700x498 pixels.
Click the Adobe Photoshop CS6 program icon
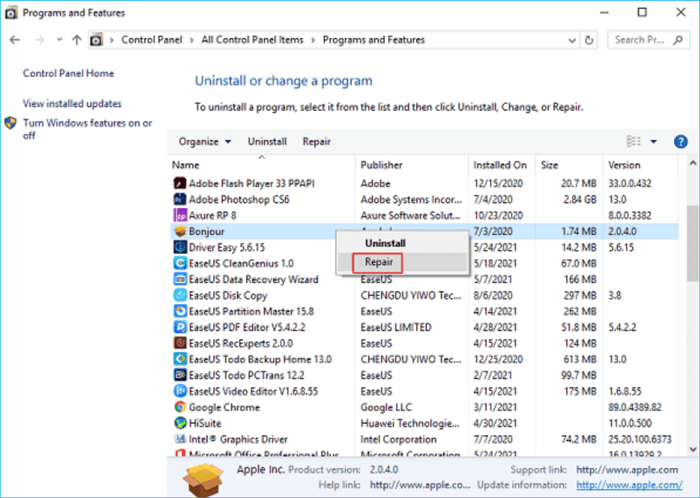(x=180, y=199)
